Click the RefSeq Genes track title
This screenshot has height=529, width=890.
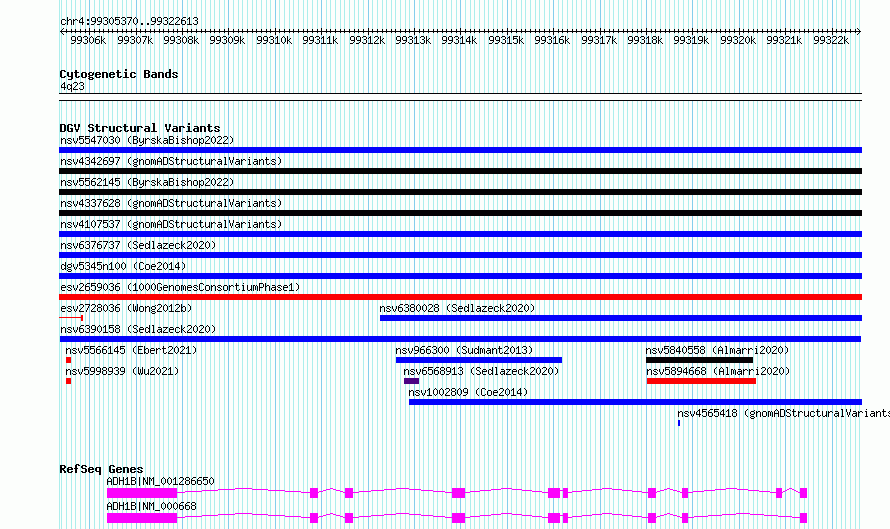[101, 469]
